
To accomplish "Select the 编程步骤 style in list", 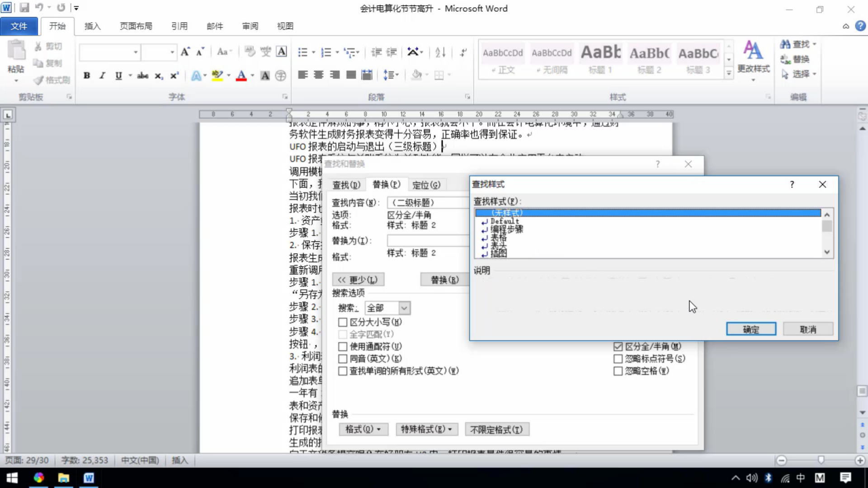I will (507, 229).
